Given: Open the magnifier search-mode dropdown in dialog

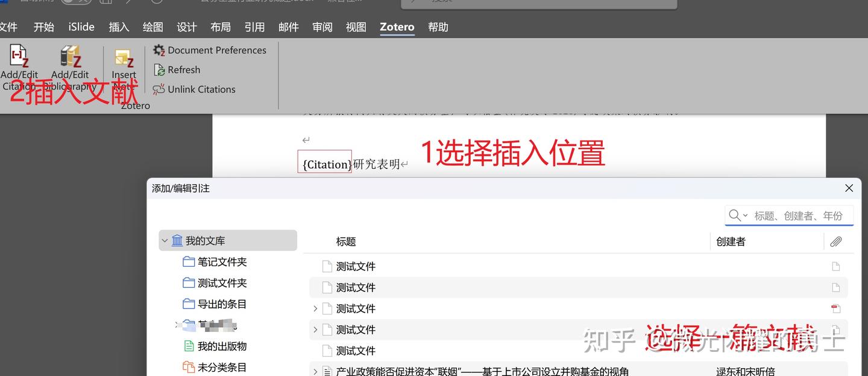Looking at the screenshot, I should point(738,215).
